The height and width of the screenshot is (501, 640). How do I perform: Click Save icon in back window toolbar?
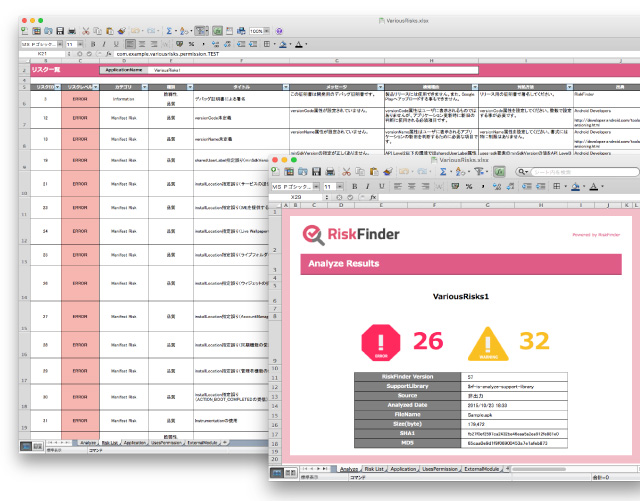click(60, 31)
